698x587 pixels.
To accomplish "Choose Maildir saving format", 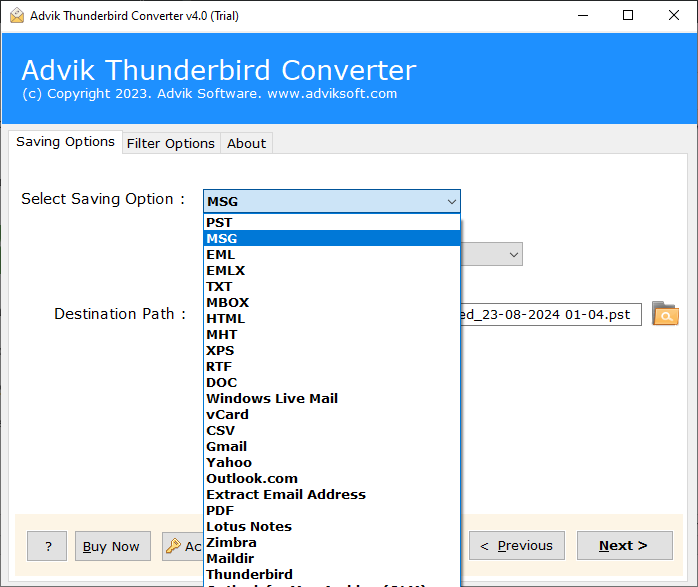I will pos(332,559).
